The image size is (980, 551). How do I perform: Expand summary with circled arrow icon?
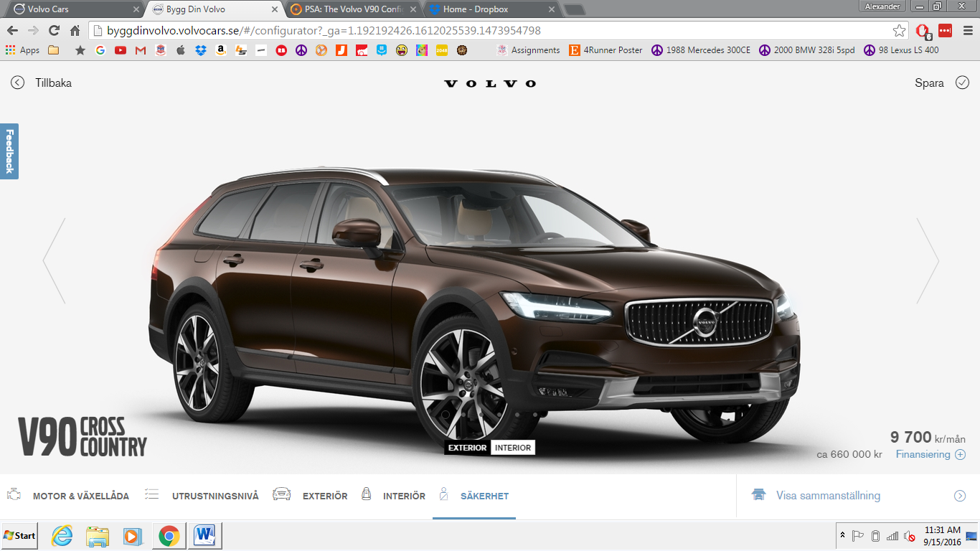click(960, 496)
